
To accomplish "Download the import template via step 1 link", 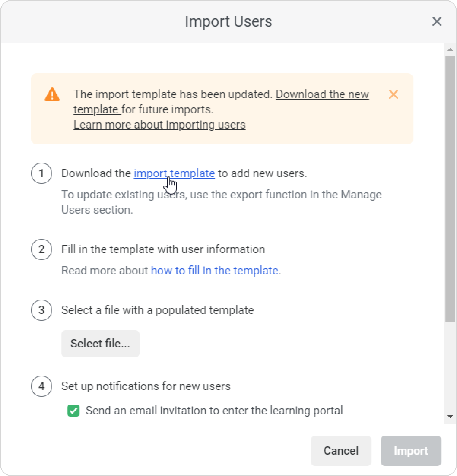I will coord(174,173).
